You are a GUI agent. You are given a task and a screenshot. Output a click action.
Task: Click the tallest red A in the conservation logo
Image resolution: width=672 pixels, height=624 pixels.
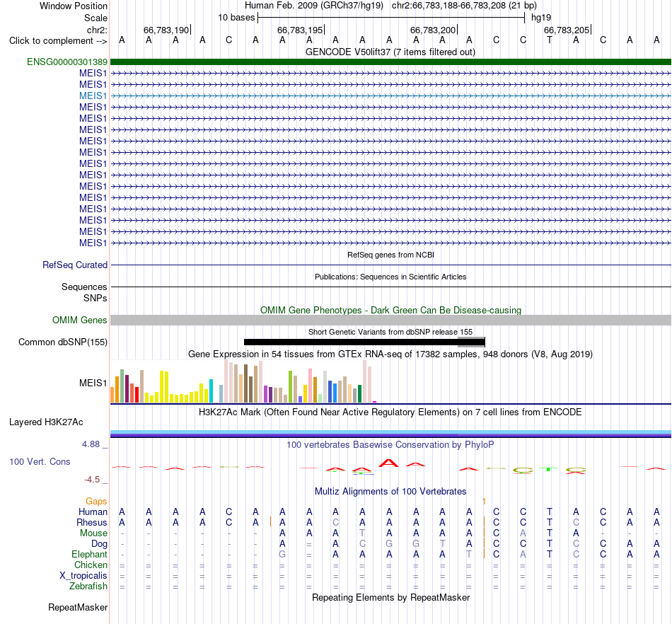[388, 463]
